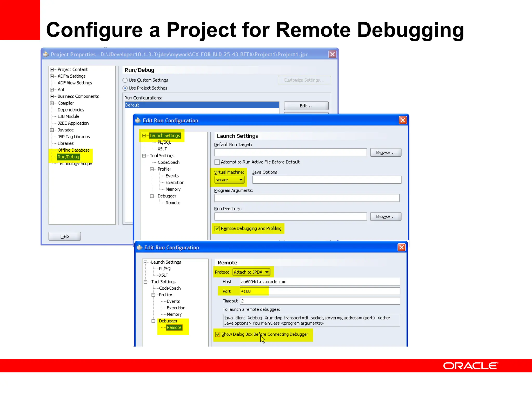Expand the Compiler tree node

(x=52, y=103)
